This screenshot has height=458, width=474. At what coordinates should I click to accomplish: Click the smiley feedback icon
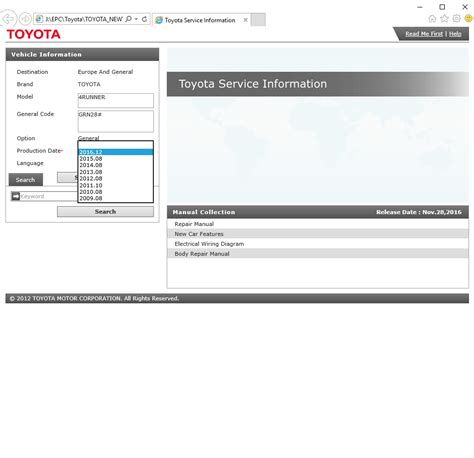click(x=469, y=18)
